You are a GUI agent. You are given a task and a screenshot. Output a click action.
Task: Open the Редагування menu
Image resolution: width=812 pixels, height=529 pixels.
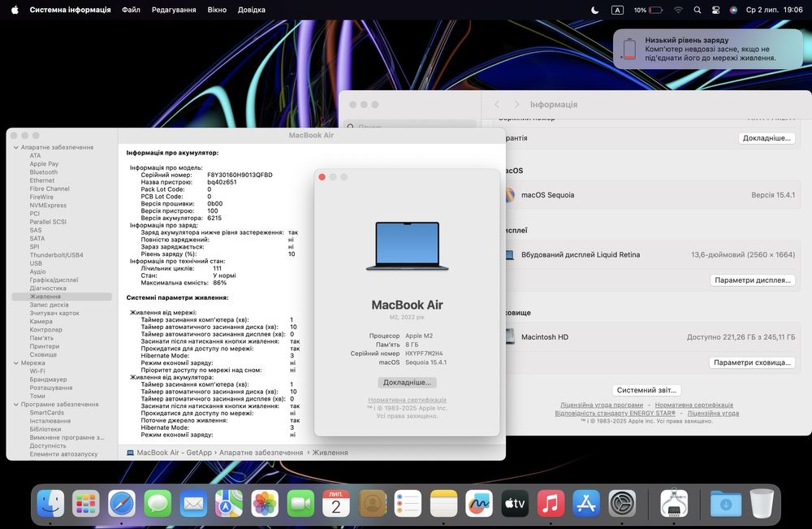click(174, 9)
